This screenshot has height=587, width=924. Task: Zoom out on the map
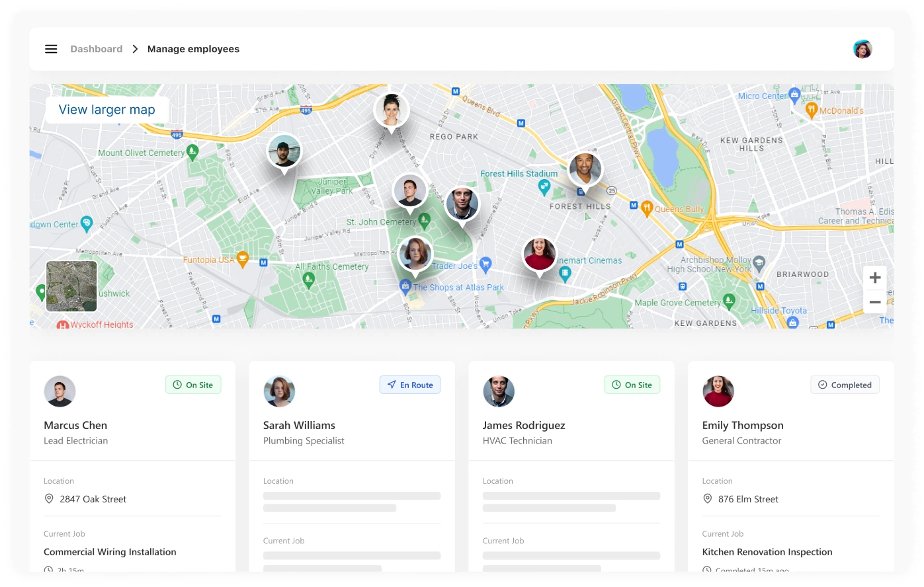click(x=874, y=302)
